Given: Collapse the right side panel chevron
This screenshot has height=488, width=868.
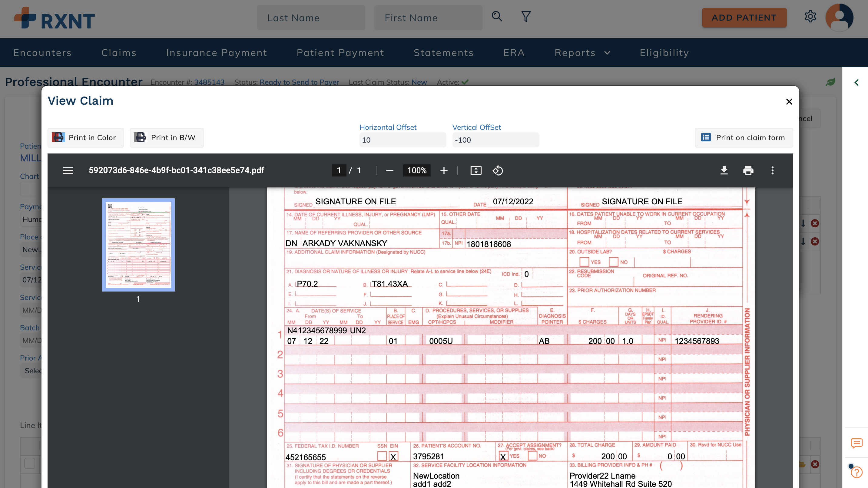Looking at the screenshot, I should tap(856, 83).
